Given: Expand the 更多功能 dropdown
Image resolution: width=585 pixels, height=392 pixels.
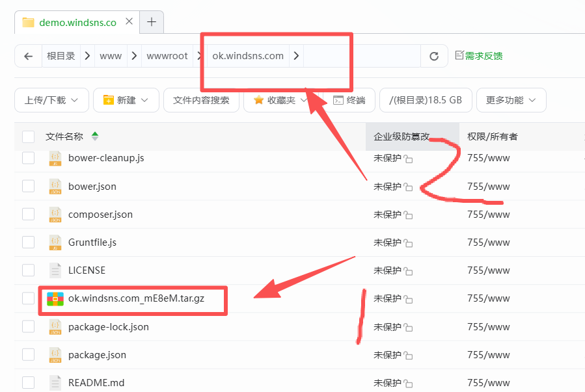Looking at the screenshot, I should [511, 100].
